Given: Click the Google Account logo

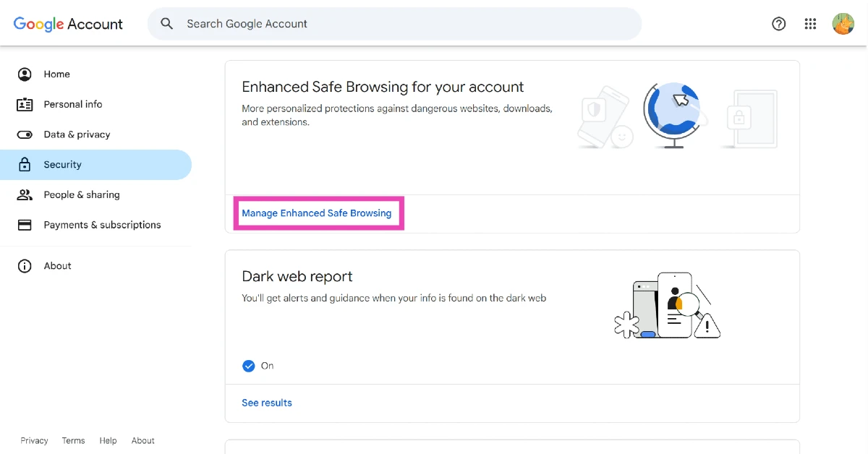Looking at the screenshot, I should pyautogui.click(x=68, y=24).
